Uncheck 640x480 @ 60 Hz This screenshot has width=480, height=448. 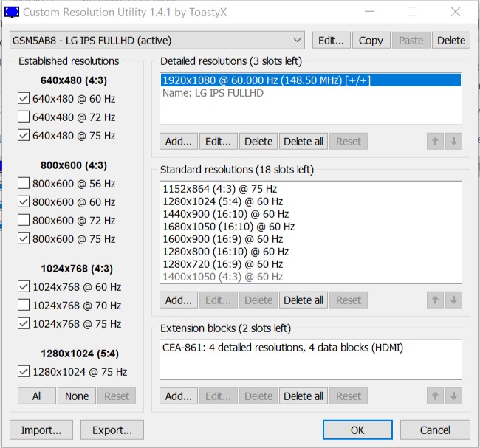coord(24,99)
